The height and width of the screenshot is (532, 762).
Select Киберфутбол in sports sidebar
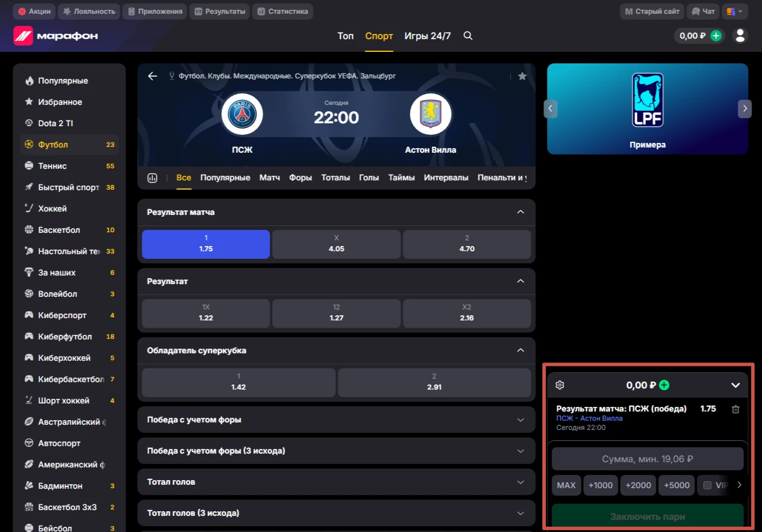(x=69, y=337)
